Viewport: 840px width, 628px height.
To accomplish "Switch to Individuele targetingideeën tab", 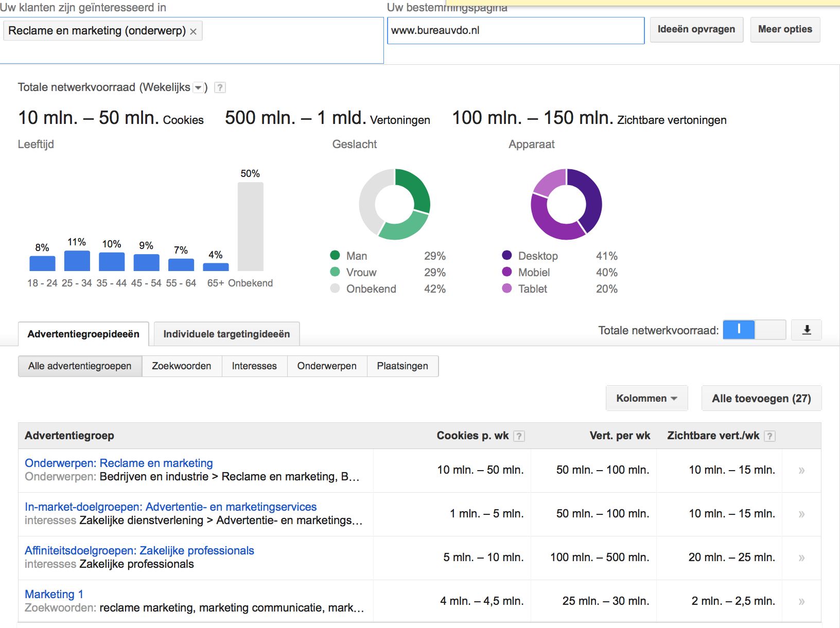I will pyautogui.click(x=226, y=334).
